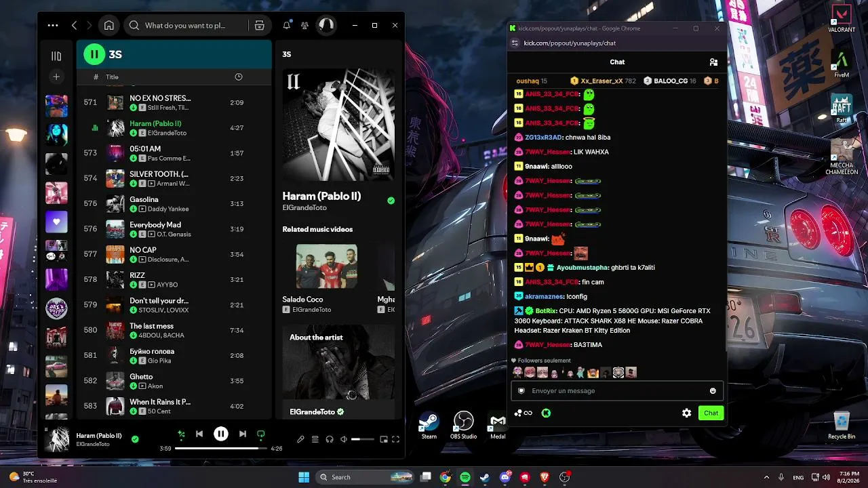Open BALOO_CG in chat leaderboard
The width and height of the screenshot is (868, 488).
(x=670, y=81)
